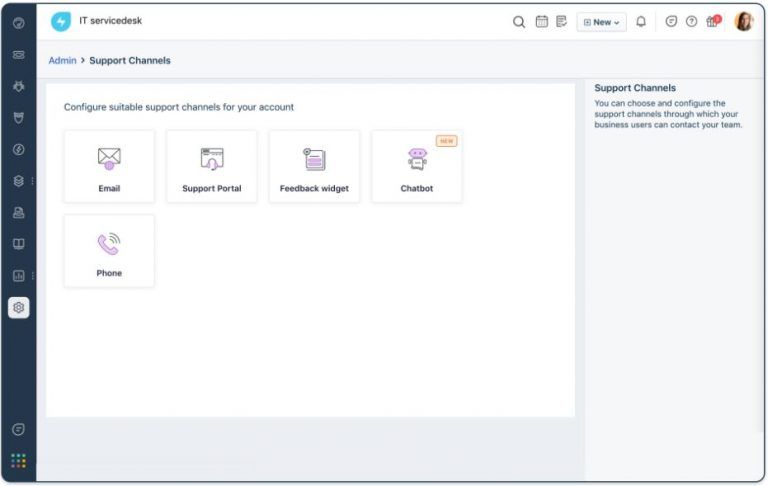Open the Support Portal channel card
768x486 pixels.
pyautogui.click(x=212, y=167)
